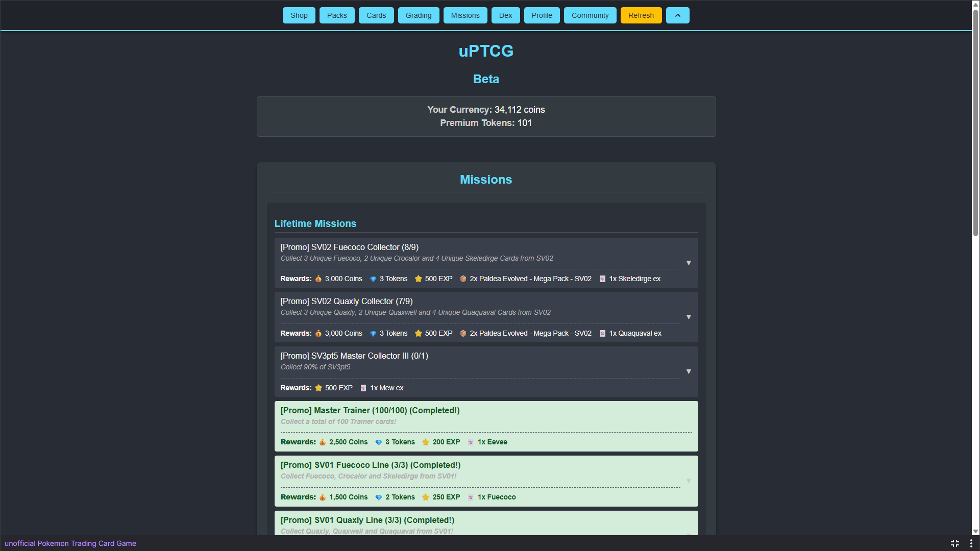Viewport: 980px width, 551px height.
Task: Click the 1x Quaquaval ex reward text
Action: coord(635,333)
